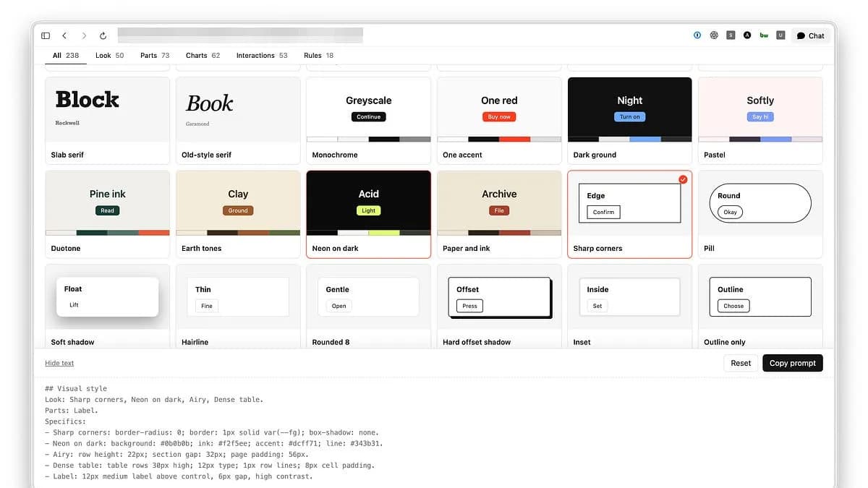
Task: Click the neon yellow swatch in Acid palette
Action: click(x=384, y=233)
